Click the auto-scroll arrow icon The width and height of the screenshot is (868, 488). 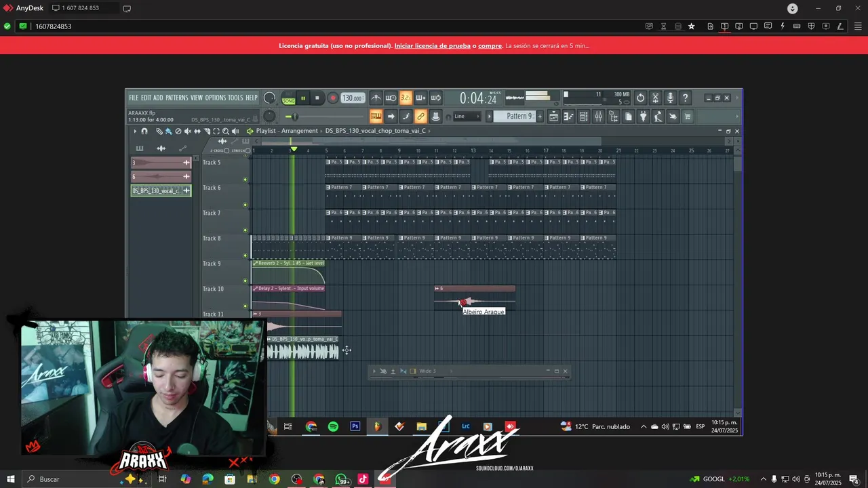(391, 116)
